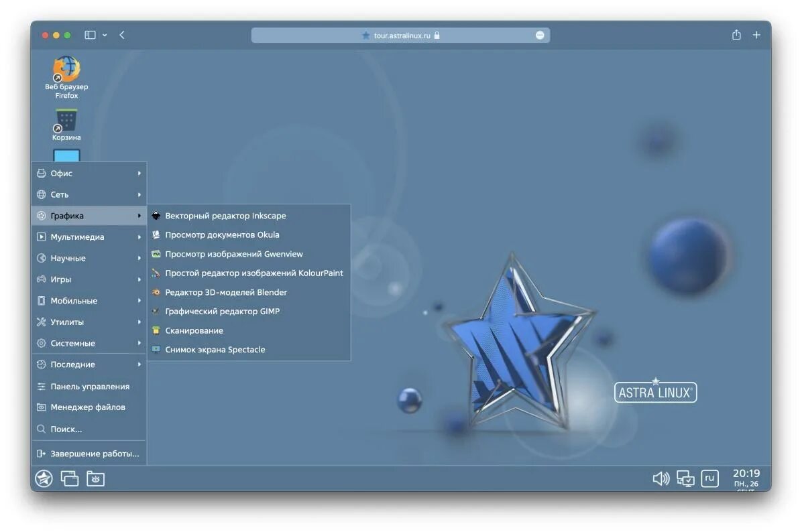The image size is (802, 532).
Task: Expand the Мультимедиа submenu arrow
Action: point(139,237)
